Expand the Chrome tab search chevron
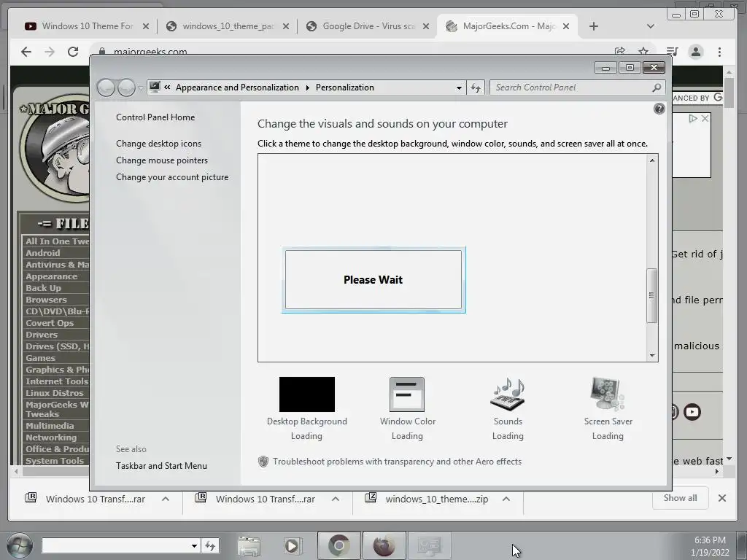Image resolution: width=747 pixels, height=560 pixels. click(x=650, y=26)
